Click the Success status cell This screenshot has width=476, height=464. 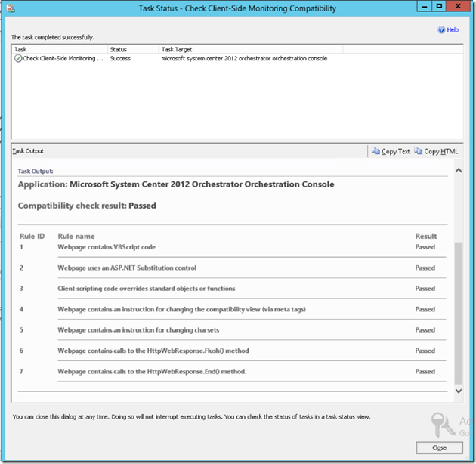121,58
